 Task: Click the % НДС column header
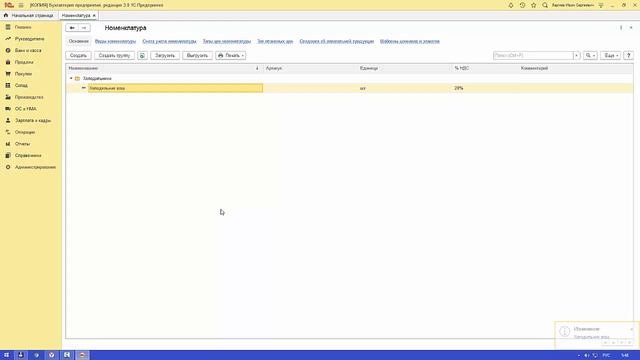coord(485,68)
